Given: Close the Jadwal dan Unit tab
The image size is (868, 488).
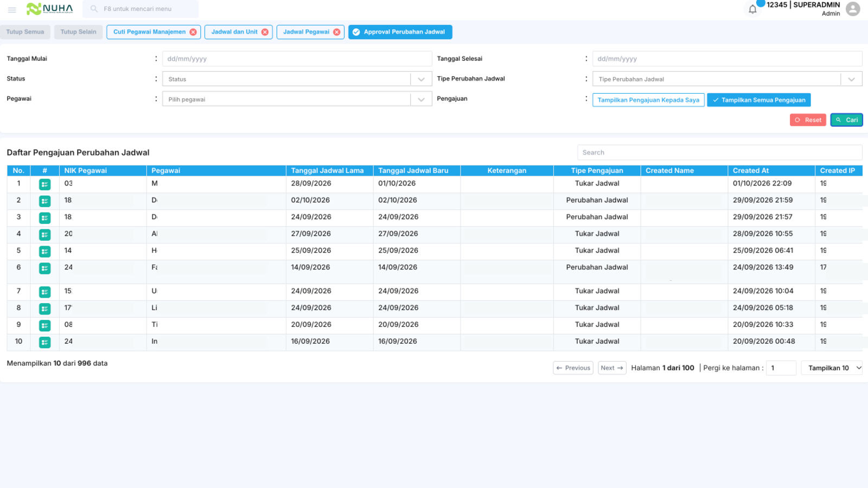Looking at the screenshot, I should 265,32.
